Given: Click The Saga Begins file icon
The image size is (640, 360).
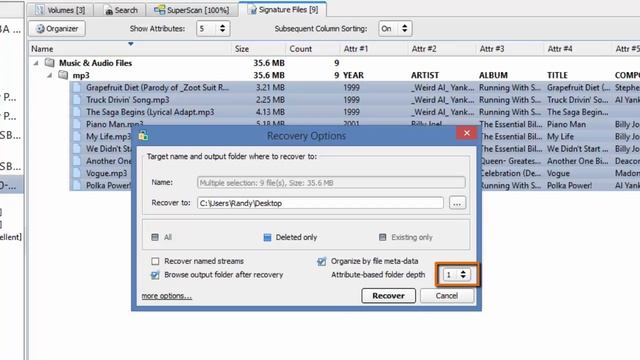Looking at the screenshot, I should (77, 112).
